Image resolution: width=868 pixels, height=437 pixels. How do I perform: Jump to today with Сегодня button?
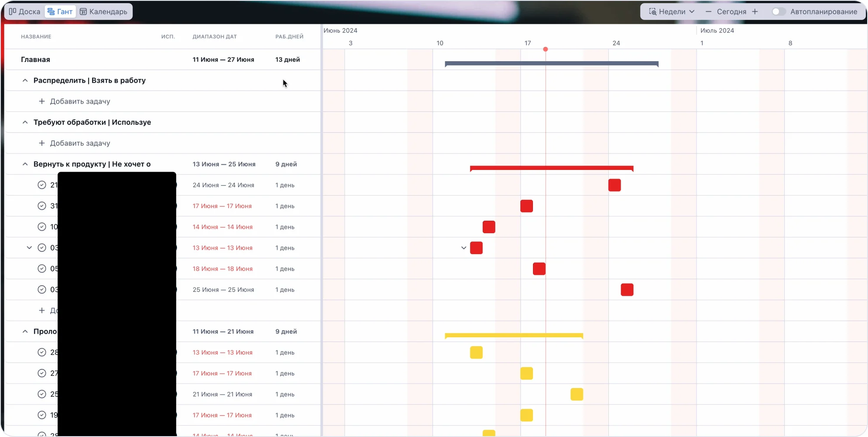point(731,12)
